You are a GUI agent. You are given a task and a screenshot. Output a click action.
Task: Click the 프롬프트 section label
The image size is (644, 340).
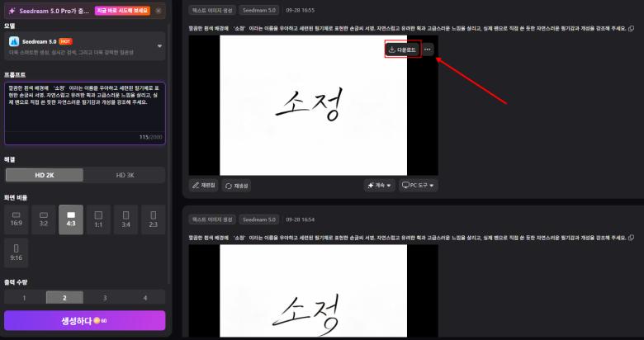pyautogui.click(x=15, y=75)
